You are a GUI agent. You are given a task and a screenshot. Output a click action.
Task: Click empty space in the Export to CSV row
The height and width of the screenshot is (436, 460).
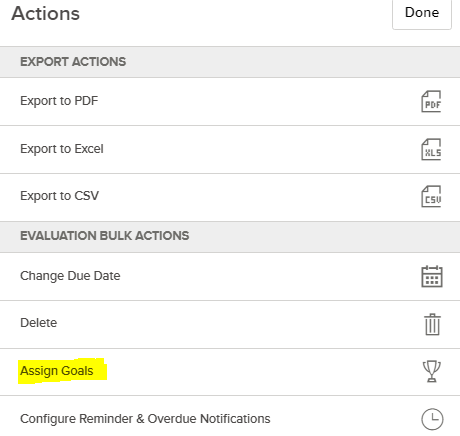(250, 197)
